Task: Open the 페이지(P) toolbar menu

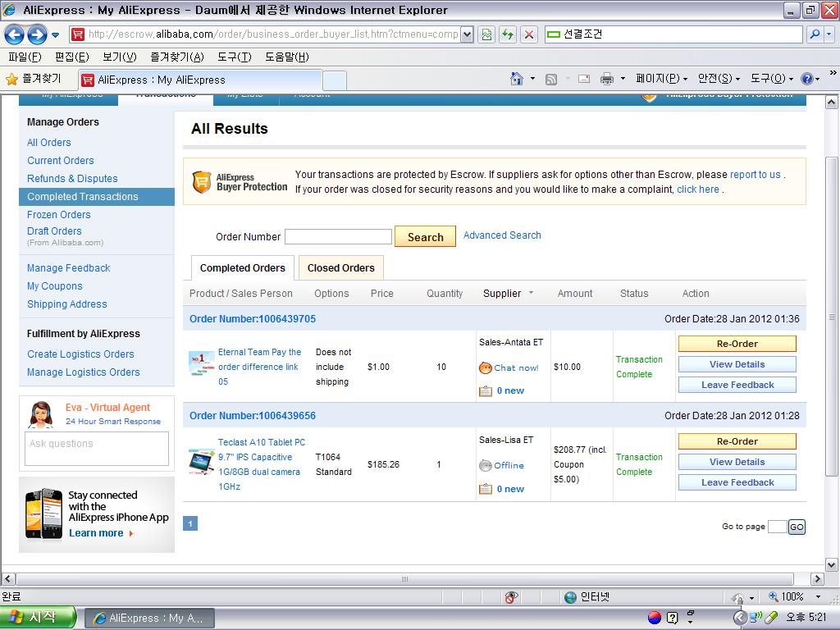Action: tap(661, 79)
